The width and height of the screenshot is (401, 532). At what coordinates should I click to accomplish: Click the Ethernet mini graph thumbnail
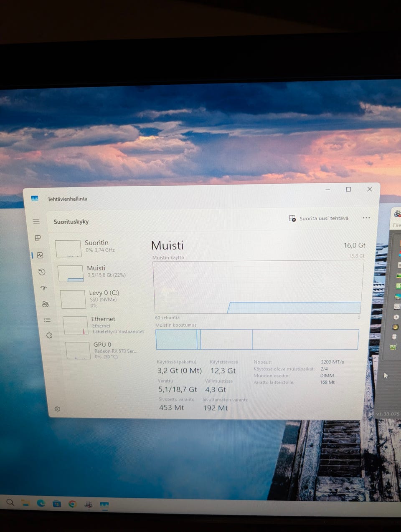click(76, 325)
